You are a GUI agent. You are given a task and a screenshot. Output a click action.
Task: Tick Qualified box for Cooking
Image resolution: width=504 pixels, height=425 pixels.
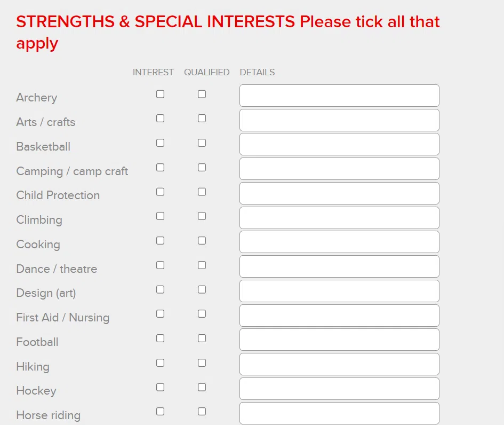(202, 241)
